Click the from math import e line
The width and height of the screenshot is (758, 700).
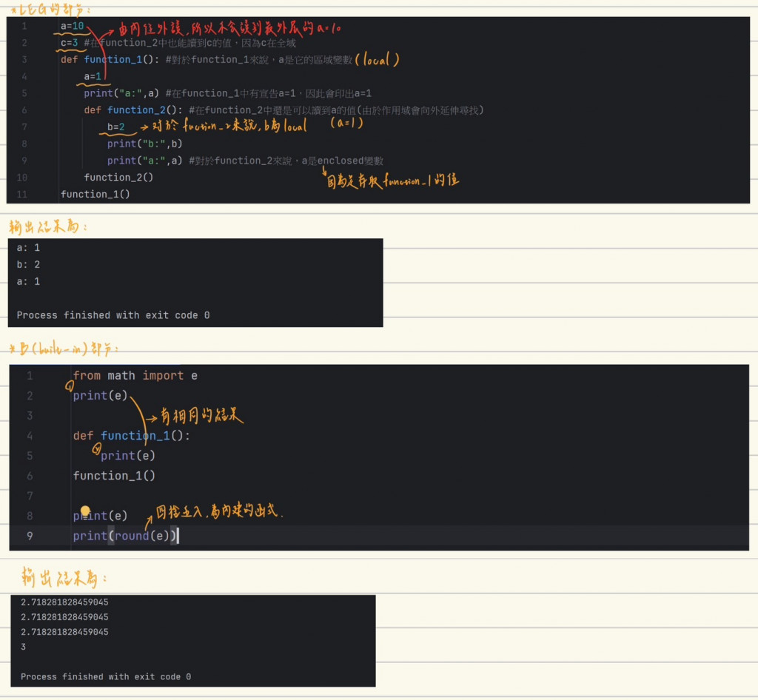click(135, 376)
